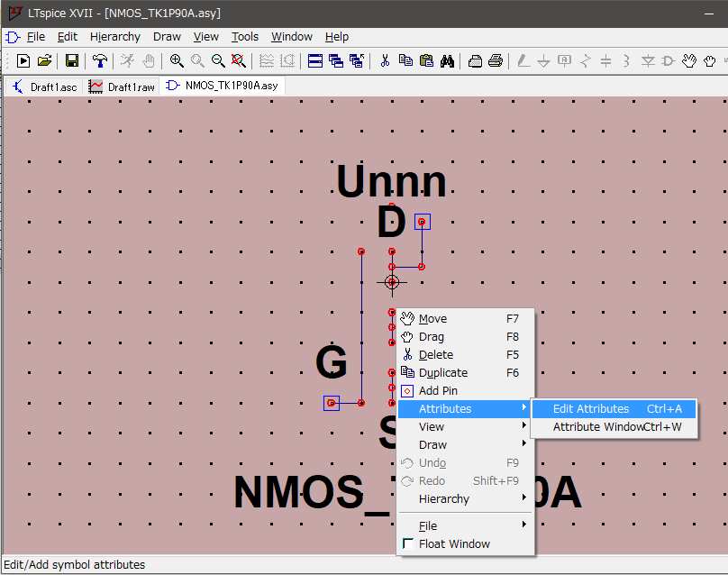This screenshot has height=575, width=728.
Task: Click the D pin square marker
Action: coord(422,222)
